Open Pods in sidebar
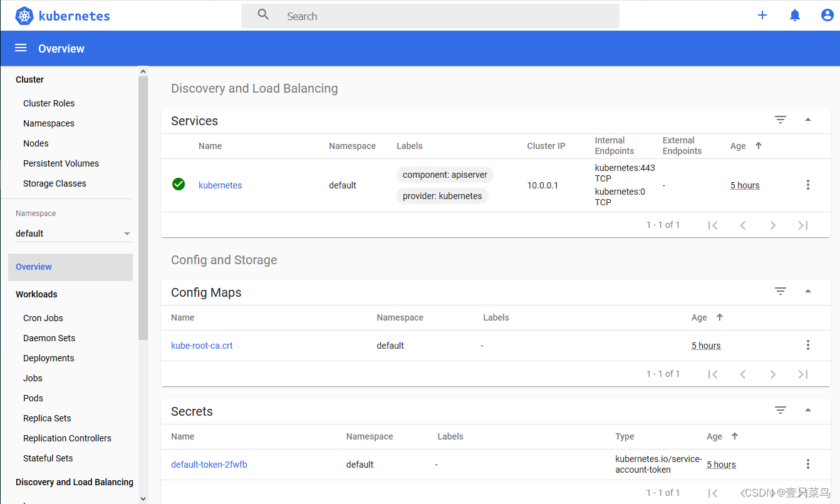The image size is (840, 504). [x=33, y=398]
